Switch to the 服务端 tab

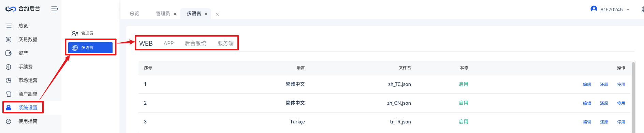pyautogui.click(x=225, y=43)
